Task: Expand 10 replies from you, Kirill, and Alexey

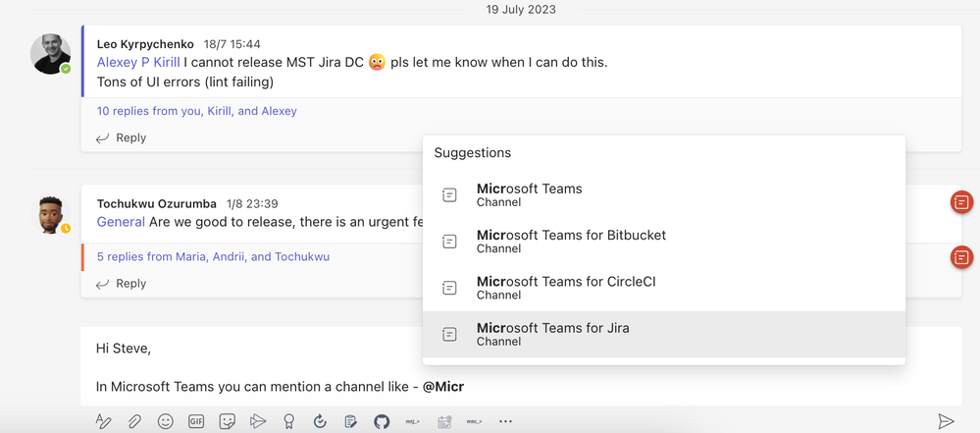Action: 196,111
